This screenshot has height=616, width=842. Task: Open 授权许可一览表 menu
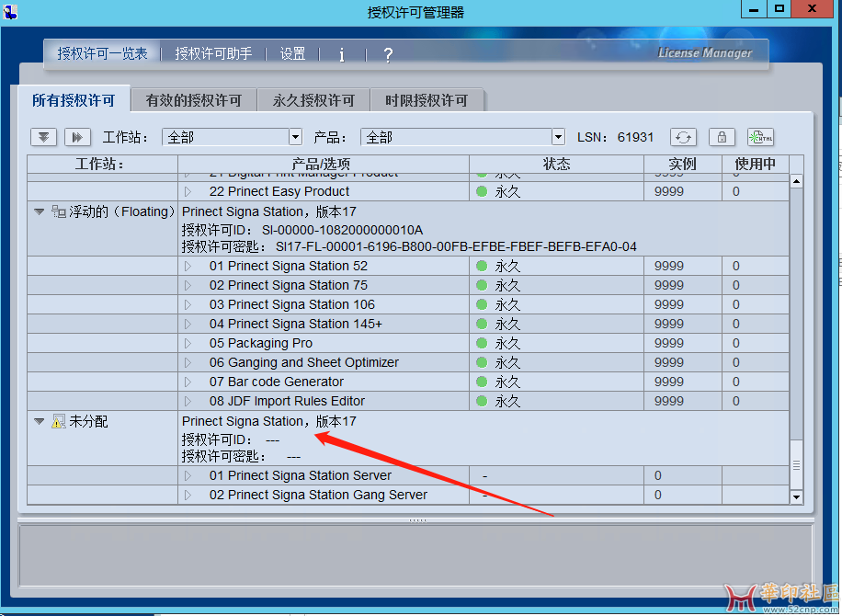click(x=102, y=53)
